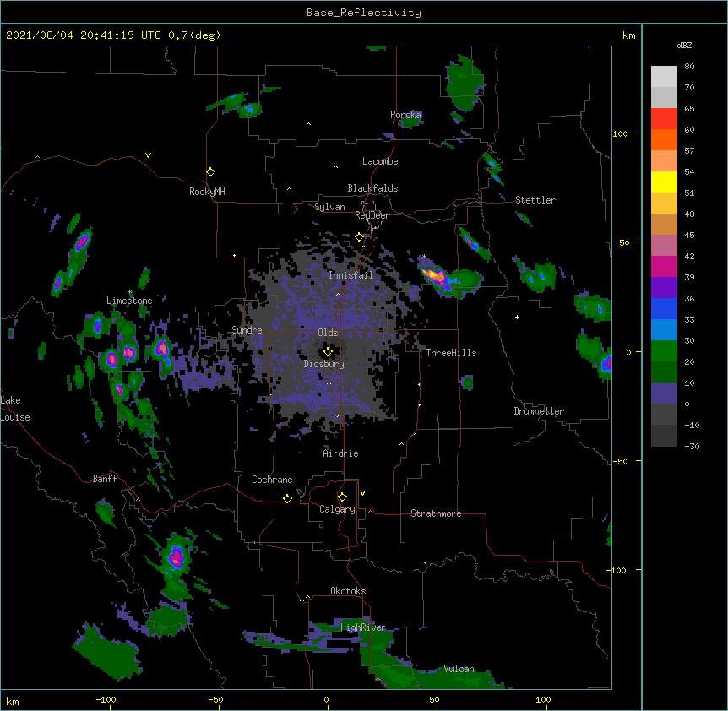Screen dimensions: 728x711
Task: Select the blue 33–36 dBZ legend swatch
Action: pos(664,308)
